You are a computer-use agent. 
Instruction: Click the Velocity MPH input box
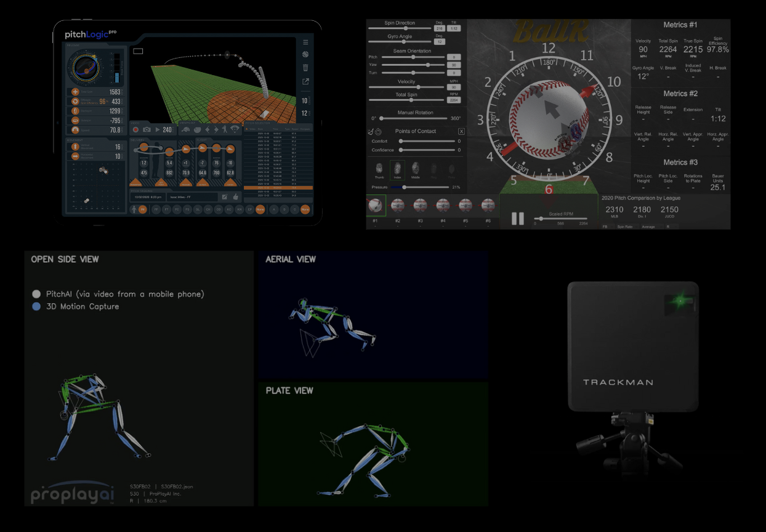point(454,87)
